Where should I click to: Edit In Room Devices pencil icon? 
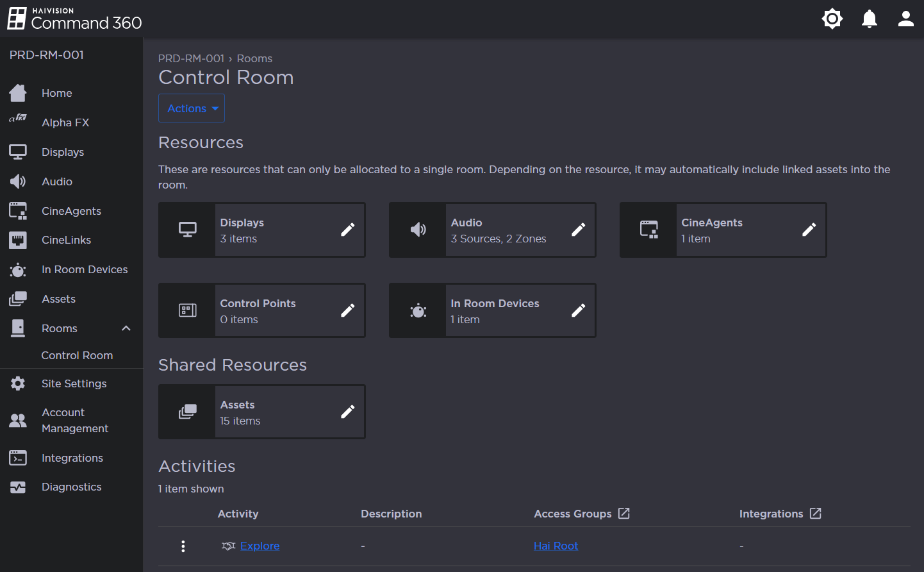coord(578,310)
